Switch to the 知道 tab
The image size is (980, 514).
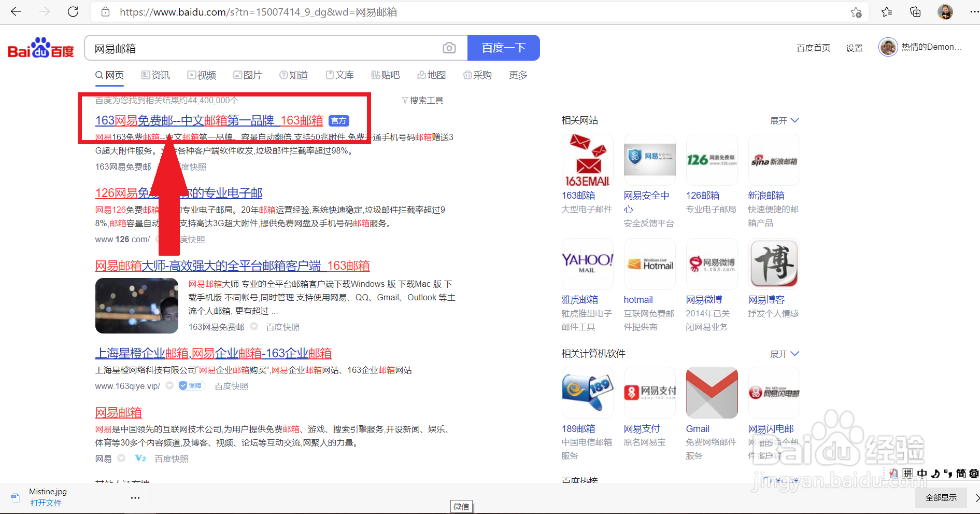293,75
